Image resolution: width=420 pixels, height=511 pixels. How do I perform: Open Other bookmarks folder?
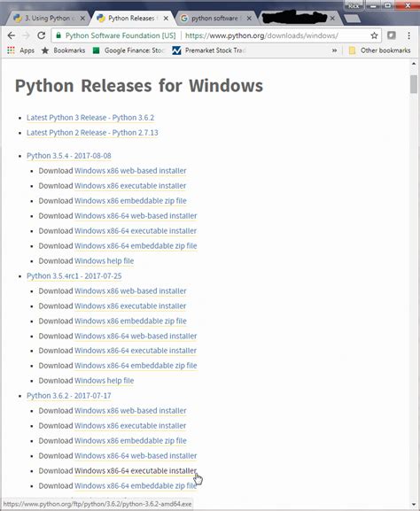point(379,50)
